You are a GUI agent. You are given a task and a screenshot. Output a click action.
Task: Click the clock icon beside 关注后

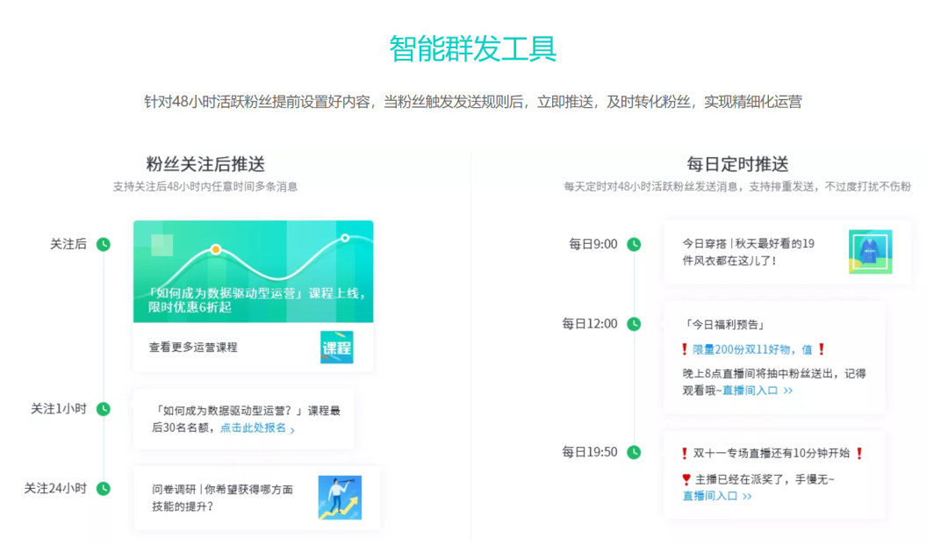(x=104, y=244)
